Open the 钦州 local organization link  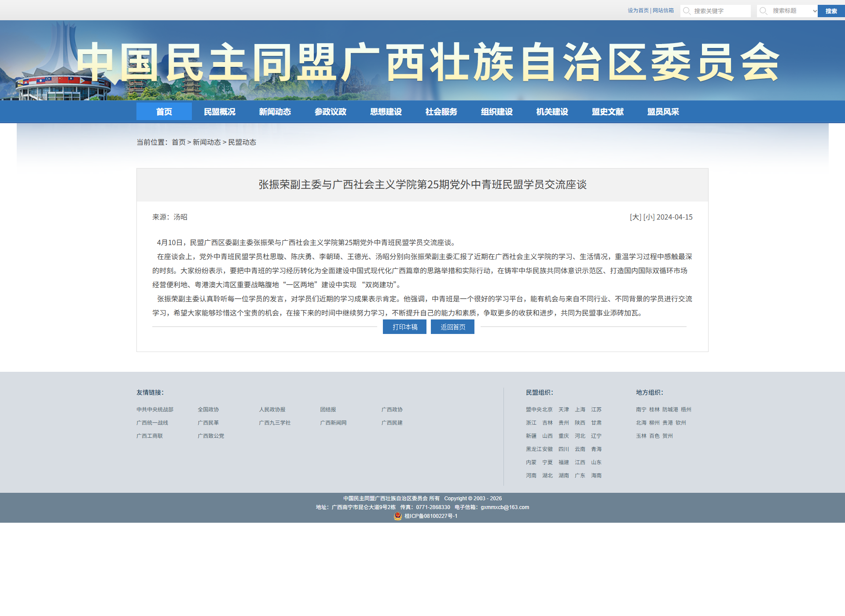tap(681, 423)
